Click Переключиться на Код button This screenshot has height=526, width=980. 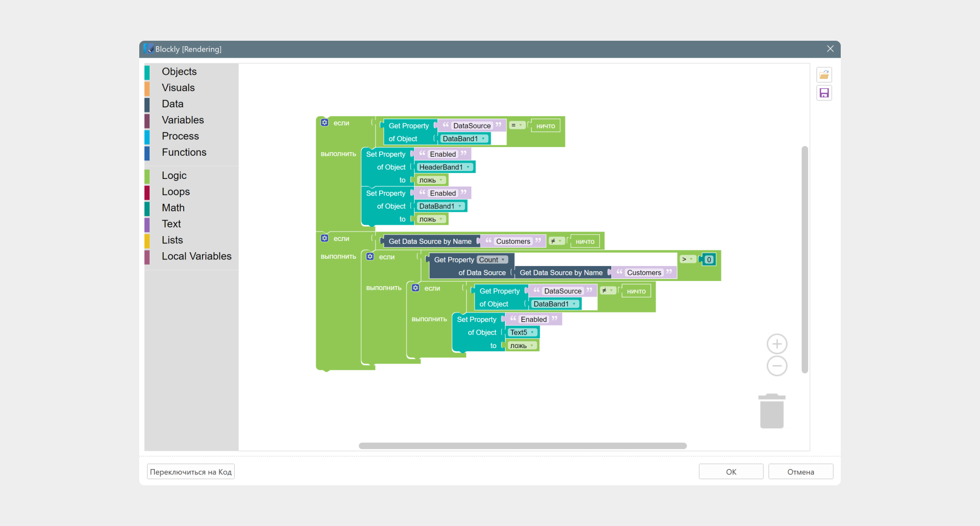(x=191, y=472)
